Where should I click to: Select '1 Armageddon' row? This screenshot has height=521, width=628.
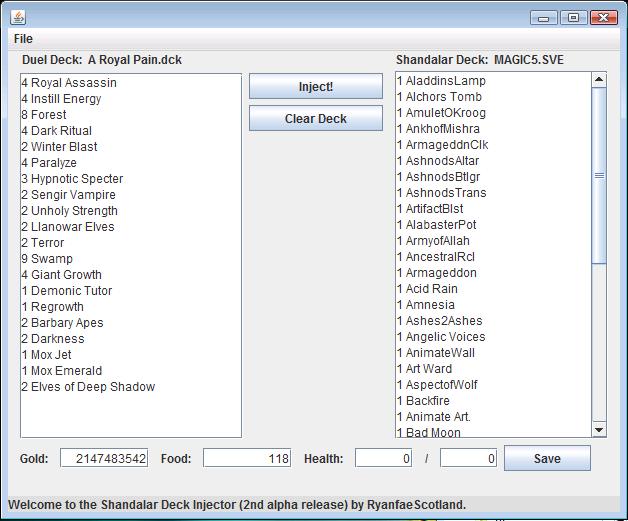(x=493, y=273)
